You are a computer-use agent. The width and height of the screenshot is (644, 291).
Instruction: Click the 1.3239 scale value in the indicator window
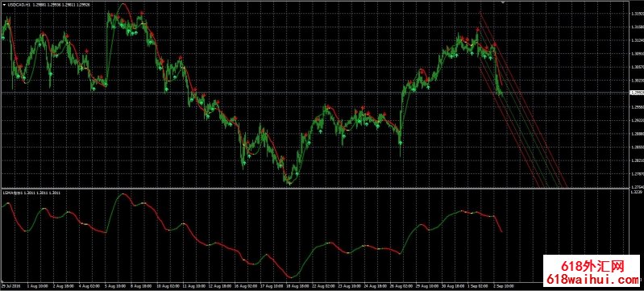(636, 192)
